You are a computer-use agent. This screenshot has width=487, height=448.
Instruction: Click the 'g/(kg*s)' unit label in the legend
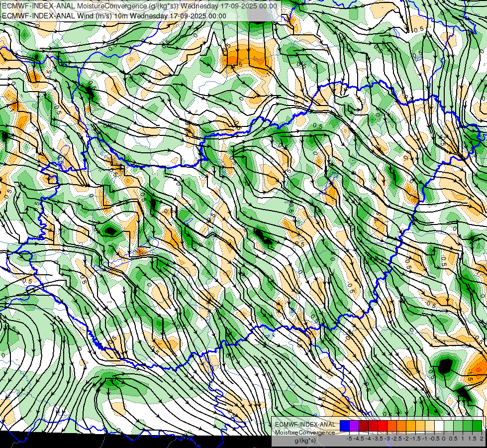click(x=305, y=441)
